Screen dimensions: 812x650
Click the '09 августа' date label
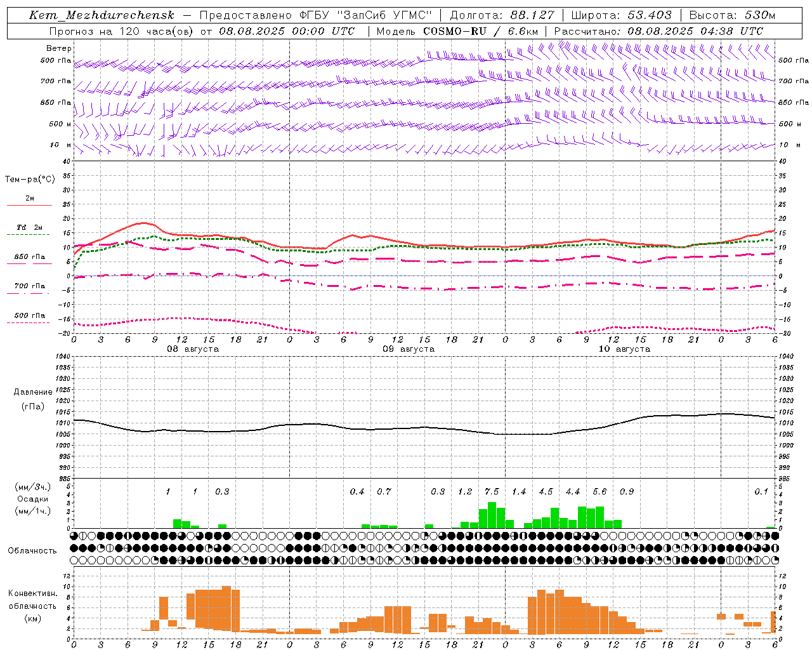409,349
